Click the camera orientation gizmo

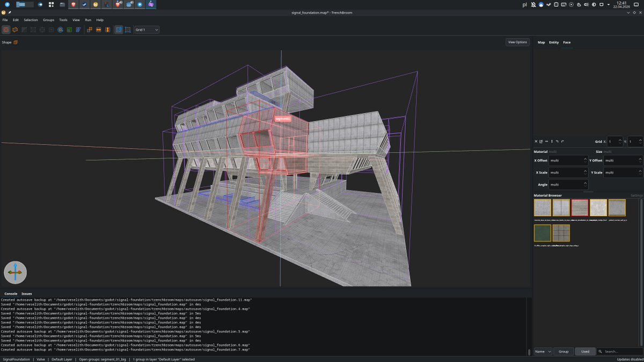16,272
